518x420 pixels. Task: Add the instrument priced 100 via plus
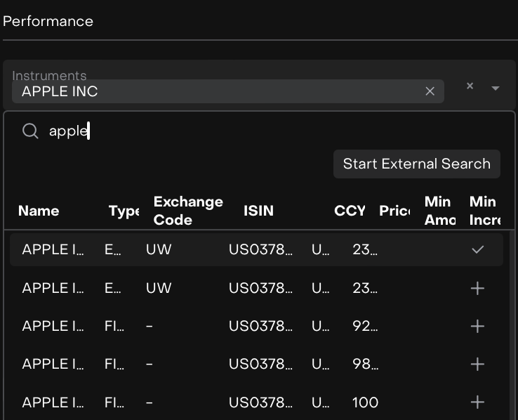point(477,402)
